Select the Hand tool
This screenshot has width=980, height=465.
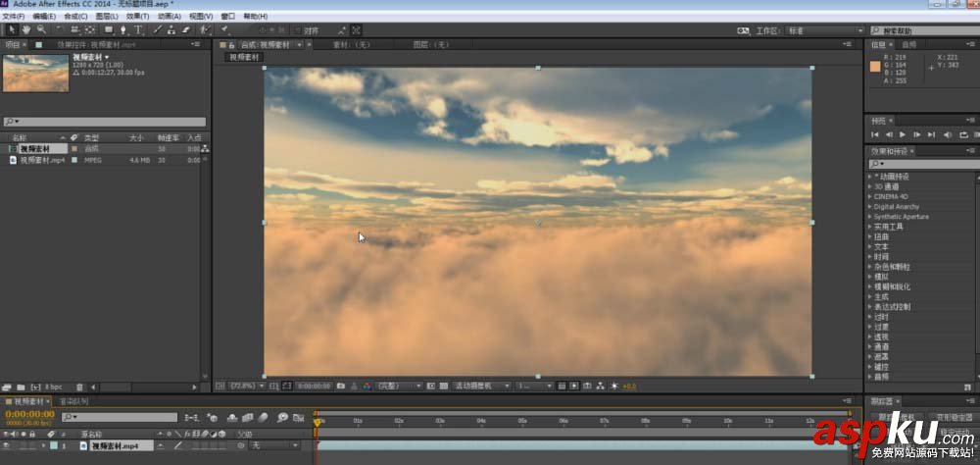click(x=26, y=30)
